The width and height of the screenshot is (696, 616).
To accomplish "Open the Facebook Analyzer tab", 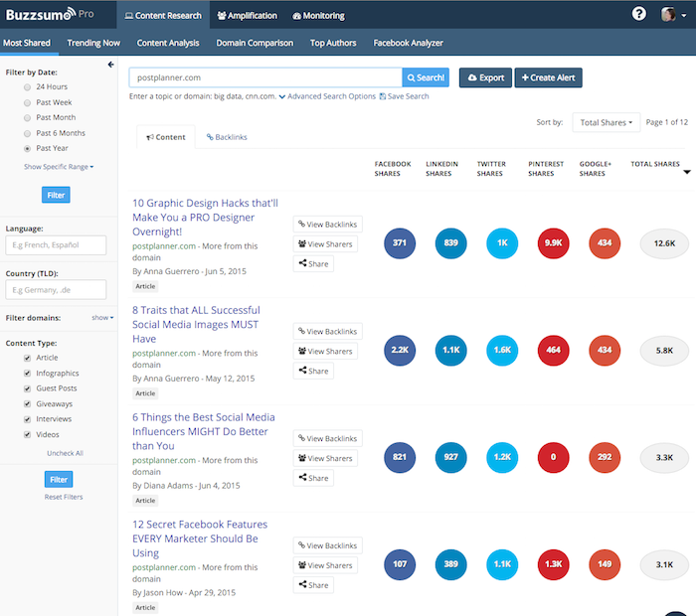I will tap(408, 43).
